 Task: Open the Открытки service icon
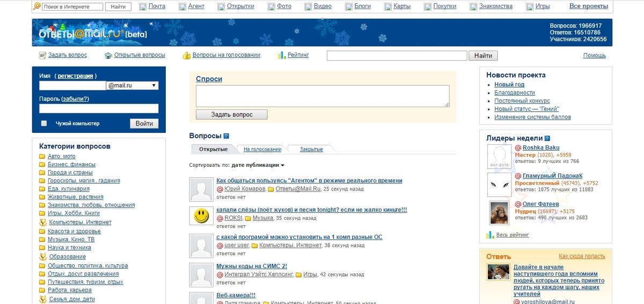click(x=222, y=6)
